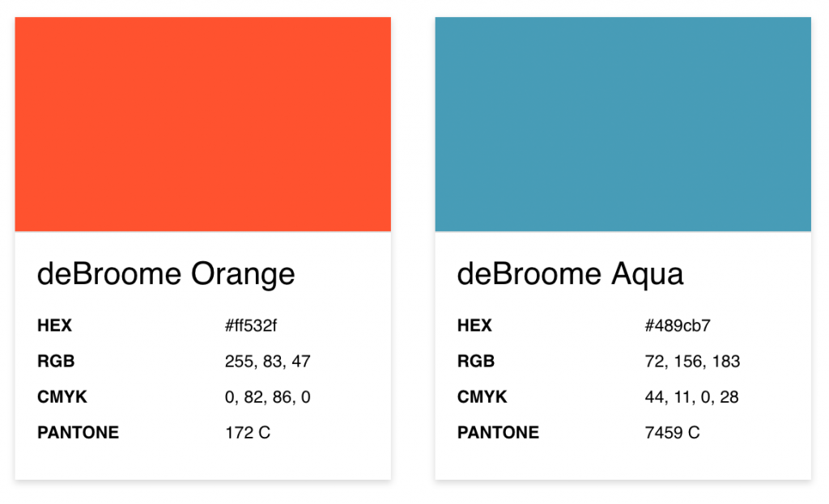Click the RGB value 255, 83, 47
Screen dimensions: 829x504
pyautogui.click(x=267, y=362)
